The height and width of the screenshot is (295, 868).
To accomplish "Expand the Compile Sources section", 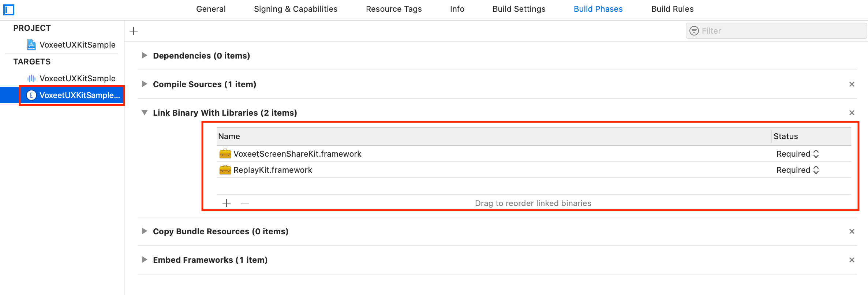I will point(145,84).
